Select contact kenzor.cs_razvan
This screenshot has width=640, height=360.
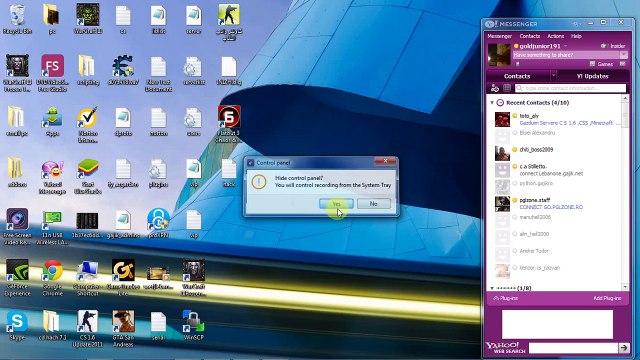pyautogui.click(x=558, y=268)
